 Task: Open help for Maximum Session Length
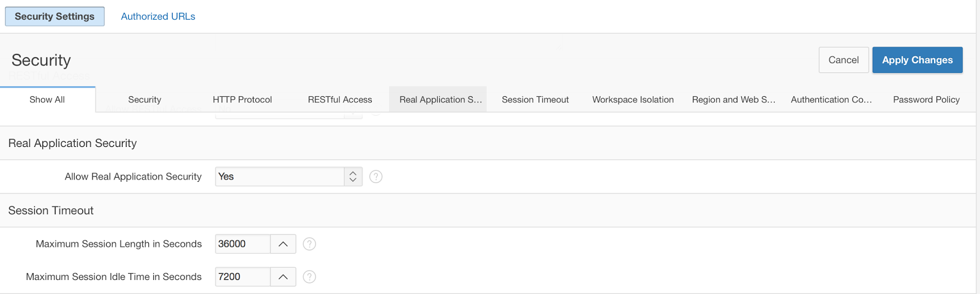310,244
